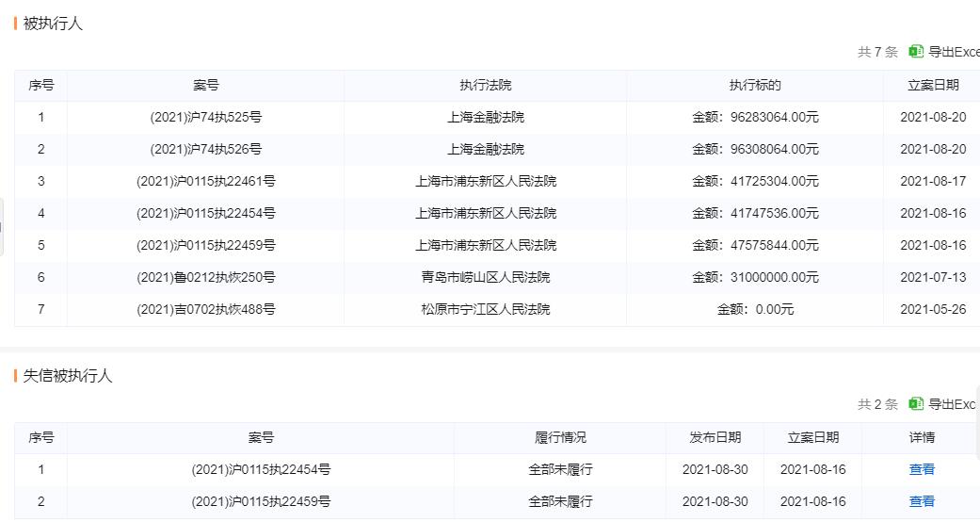Click 上海金融法院 in row 1
Screen dimensions: 980x522
point(486,117)
